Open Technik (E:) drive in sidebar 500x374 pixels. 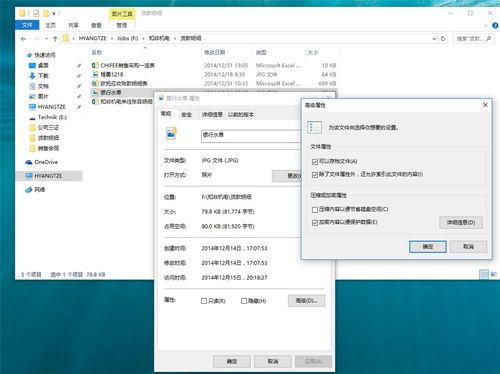click(x=52, y=117)
